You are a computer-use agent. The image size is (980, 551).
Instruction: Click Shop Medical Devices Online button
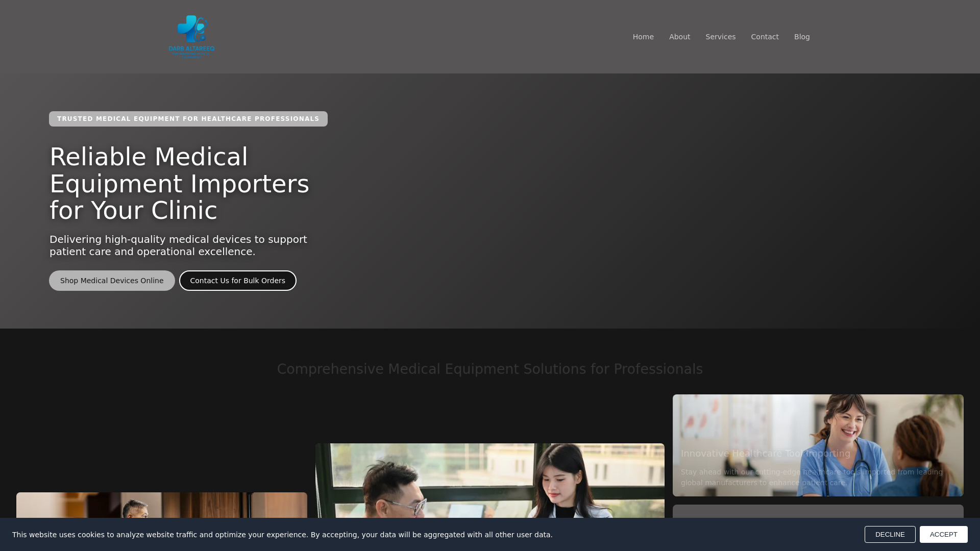coord(112,281)
